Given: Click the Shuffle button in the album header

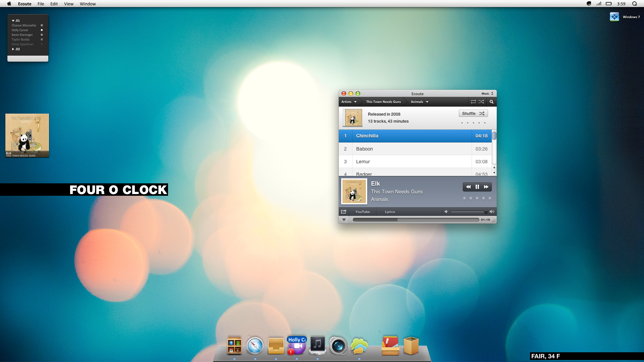Looking at the screenshot, I should tap(473, 114).
